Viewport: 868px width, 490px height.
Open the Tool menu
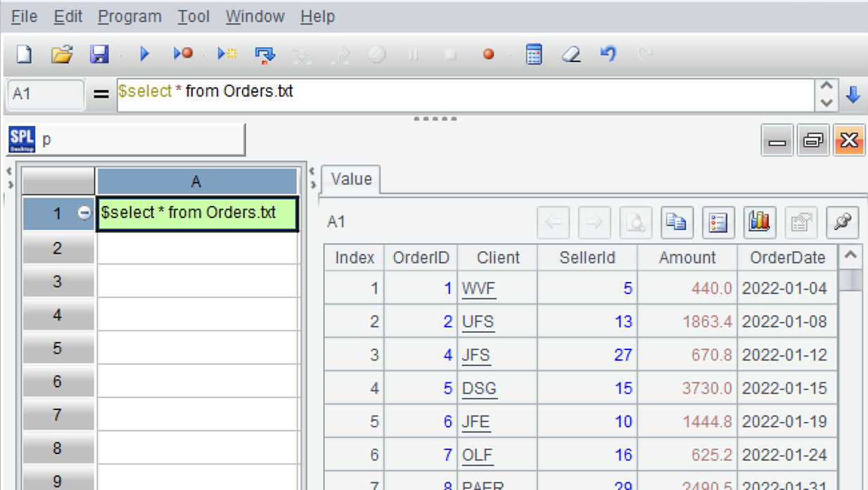tap(193, 16)
